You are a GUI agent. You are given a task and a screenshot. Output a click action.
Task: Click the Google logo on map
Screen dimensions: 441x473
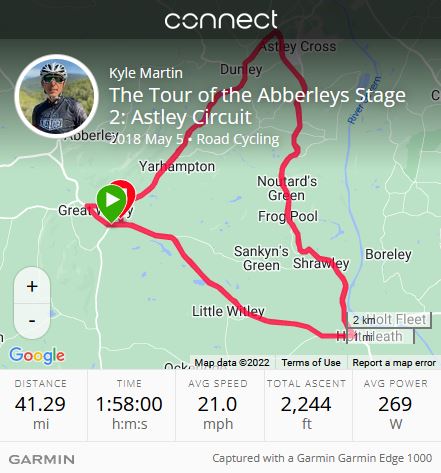[x=37, y=356]
